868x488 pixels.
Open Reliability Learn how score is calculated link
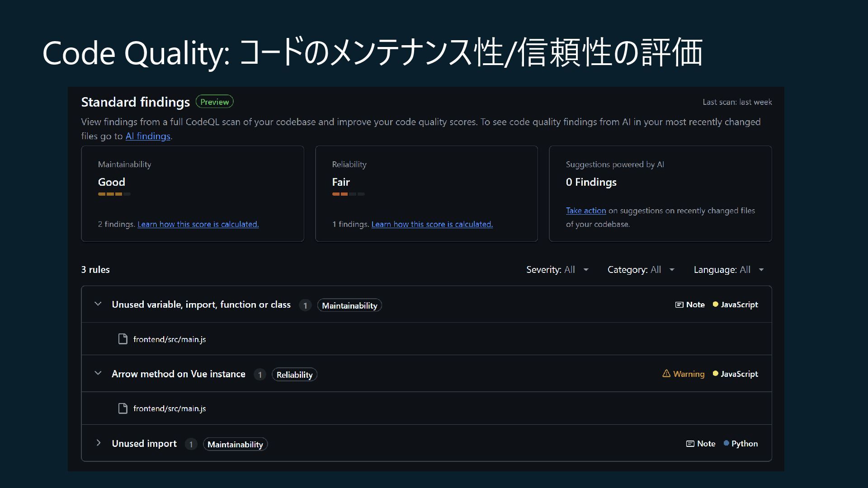pos(432,224)
